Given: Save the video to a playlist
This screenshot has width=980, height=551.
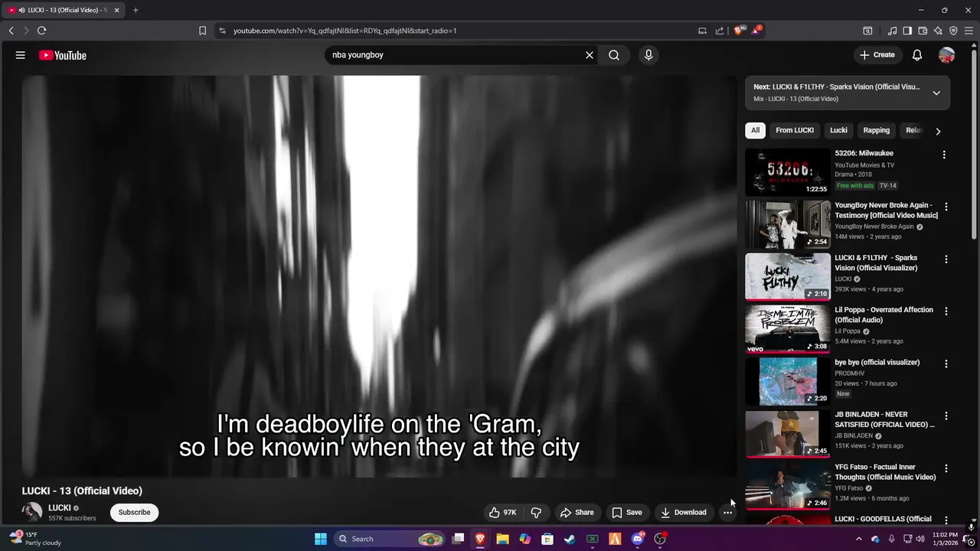Looking at the screenshot, I should pos(626,513).
